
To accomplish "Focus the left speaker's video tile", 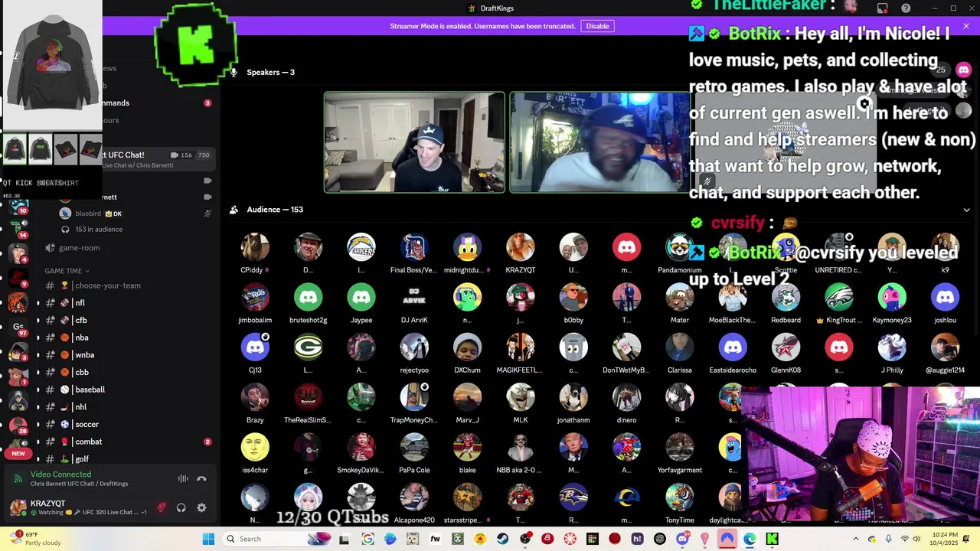I will click(x=414, y=142).
